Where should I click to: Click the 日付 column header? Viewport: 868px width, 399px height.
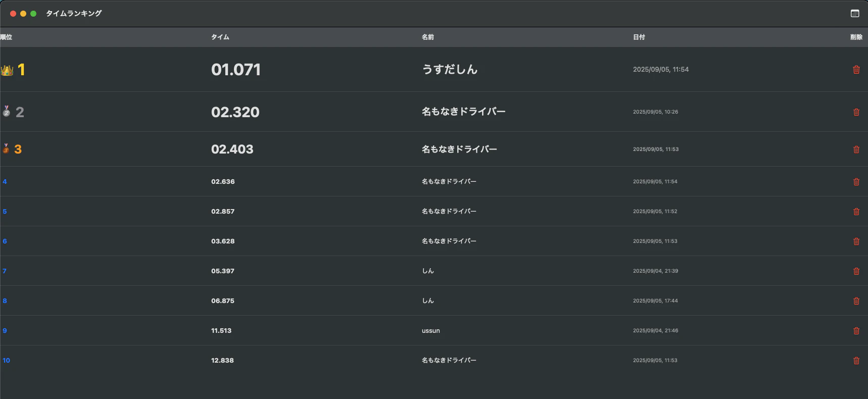coord(639,37)
